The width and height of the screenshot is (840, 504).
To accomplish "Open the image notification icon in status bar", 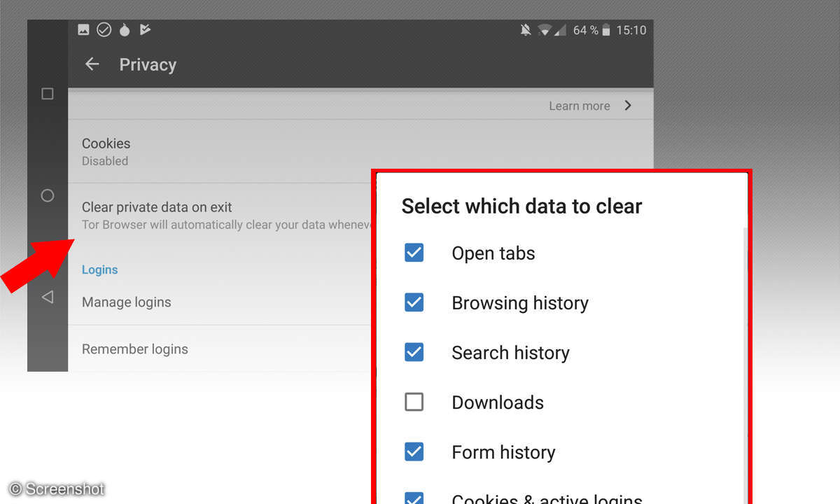I will coord(83,29).
